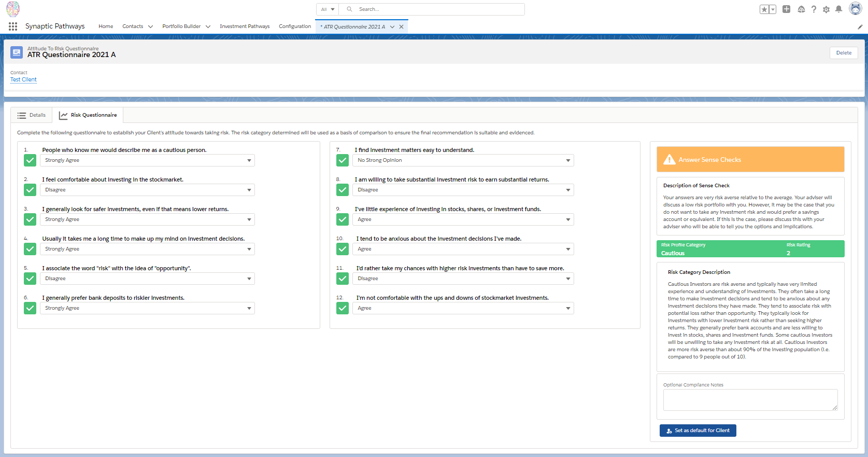
Task: Open the Help question mark icon
Action: [814, 9]
